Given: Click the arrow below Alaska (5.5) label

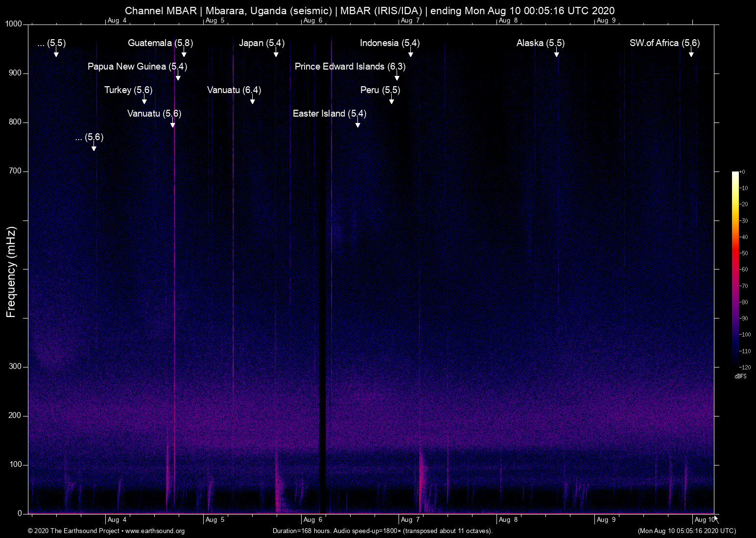Looking at the screenshot, I should [557, 53].
